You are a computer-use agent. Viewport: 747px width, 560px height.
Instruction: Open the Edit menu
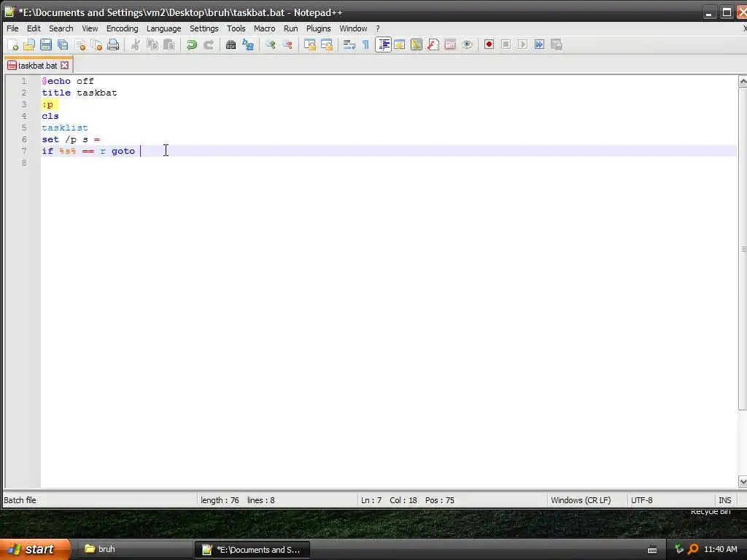[34, 28]
